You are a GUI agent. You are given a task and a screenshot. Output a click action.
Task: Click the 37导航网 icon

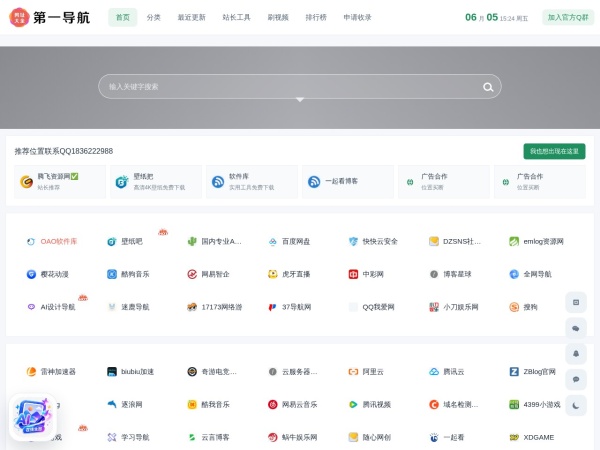click(272, 307)
